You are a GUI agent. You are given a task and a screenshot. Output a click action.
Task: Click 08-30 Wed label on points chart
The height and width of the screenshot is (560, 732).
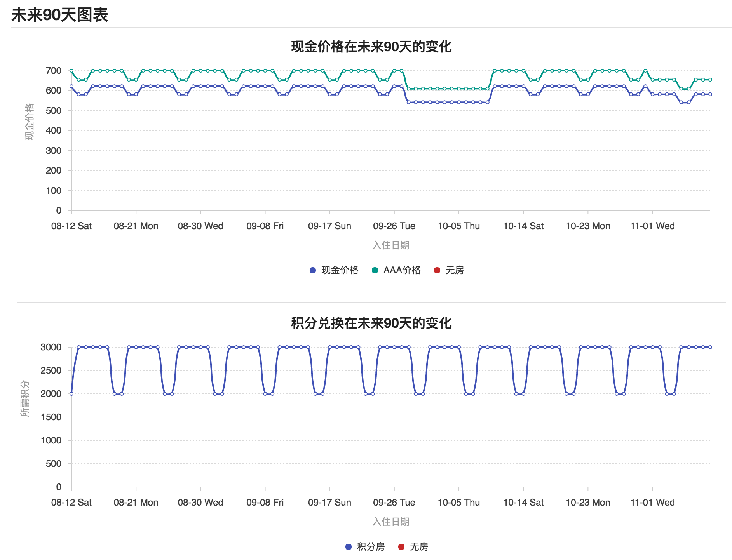coord(200,503)
